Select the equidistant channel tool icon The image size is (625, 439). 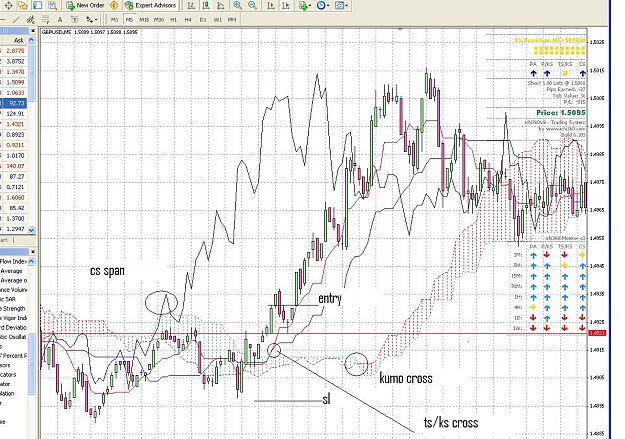click(30, 20)
